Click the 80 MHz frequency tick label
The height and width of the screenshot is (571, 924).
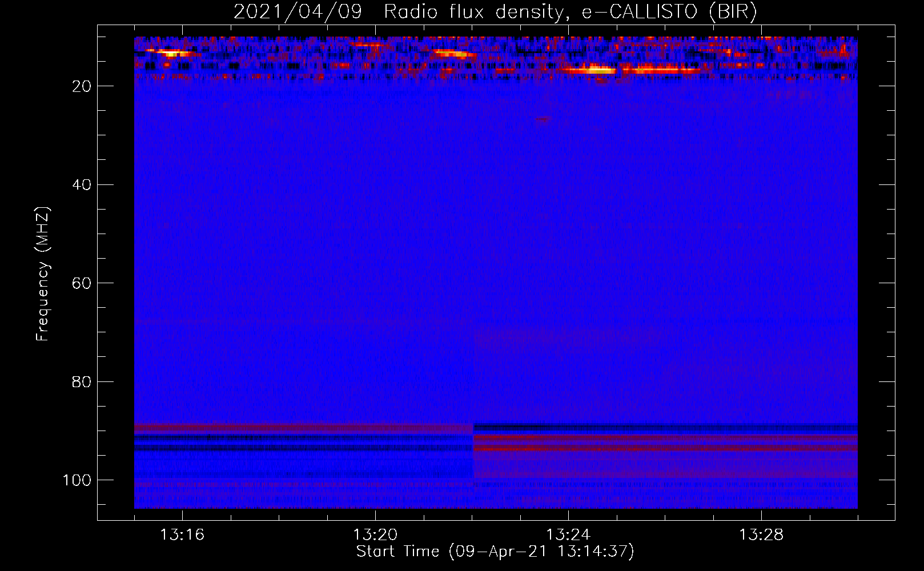tap(82, 381)
